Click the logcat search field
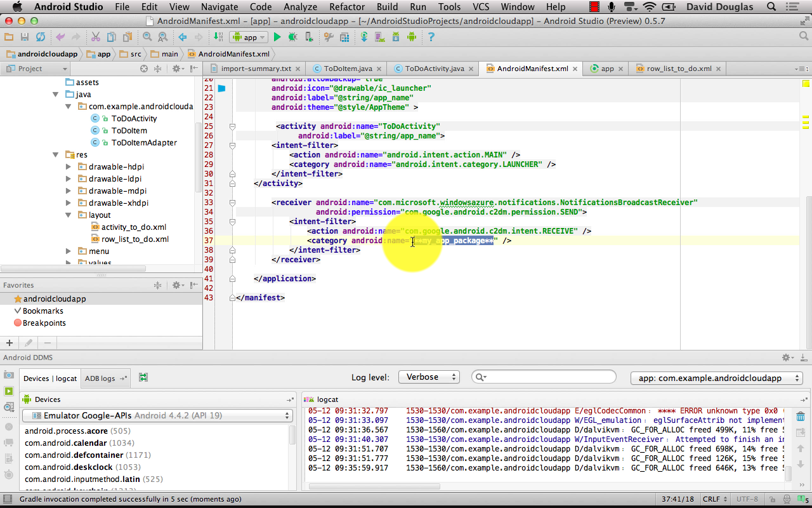 click(544, 377)
